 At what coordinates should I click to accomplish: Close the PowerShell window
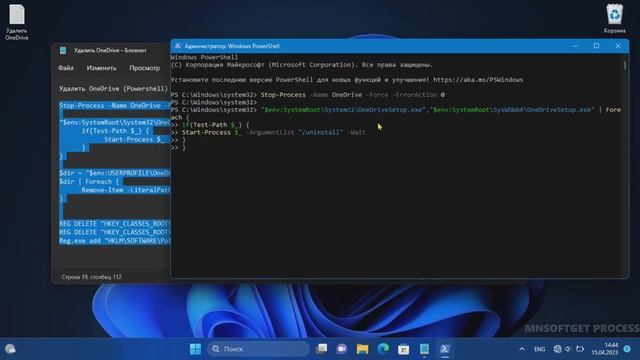(x=618, y=46)
